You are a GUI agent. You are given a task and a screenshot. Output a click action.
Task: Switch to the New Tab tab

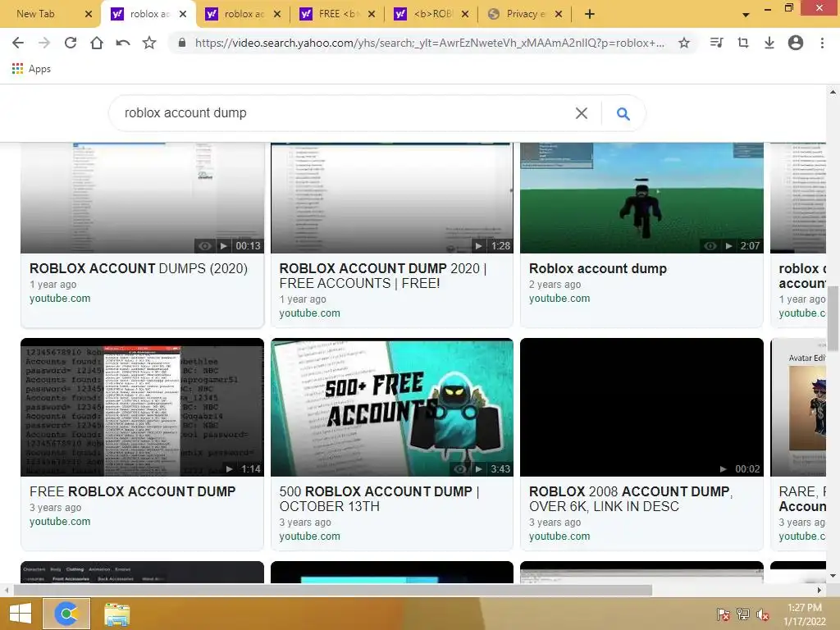50,14
